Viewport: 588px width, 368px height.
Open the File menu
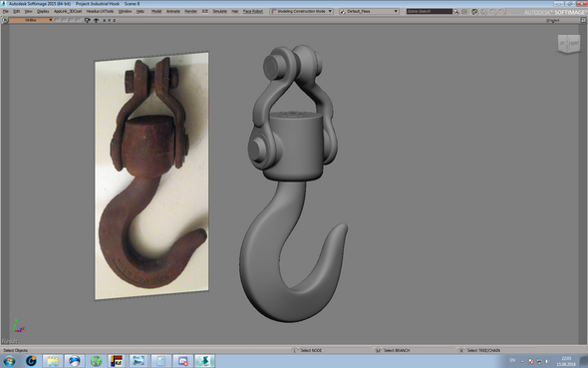point(6,12)
